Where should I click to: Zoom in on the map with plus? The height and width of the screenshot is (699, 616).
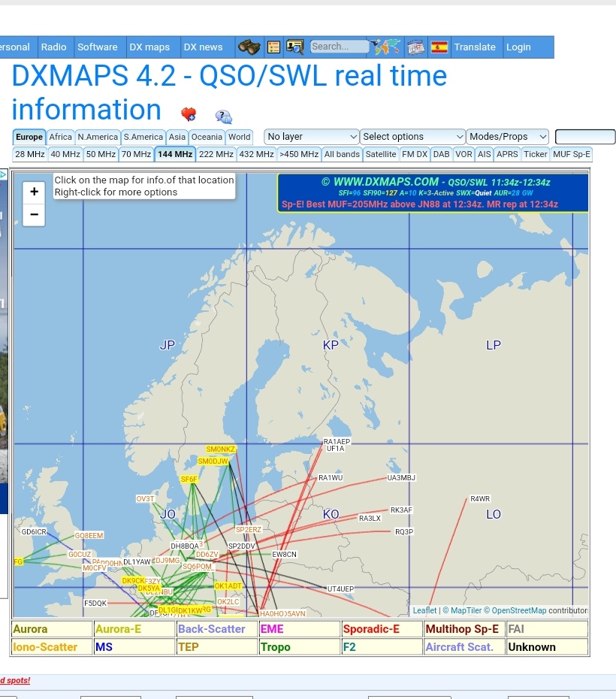coord(34,192)
